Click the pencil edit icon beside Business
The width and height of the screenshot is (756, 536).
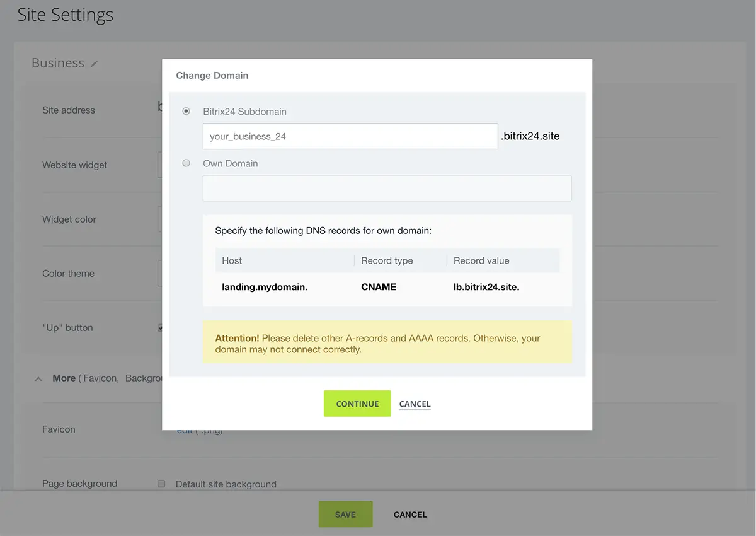tap(94, 64)
